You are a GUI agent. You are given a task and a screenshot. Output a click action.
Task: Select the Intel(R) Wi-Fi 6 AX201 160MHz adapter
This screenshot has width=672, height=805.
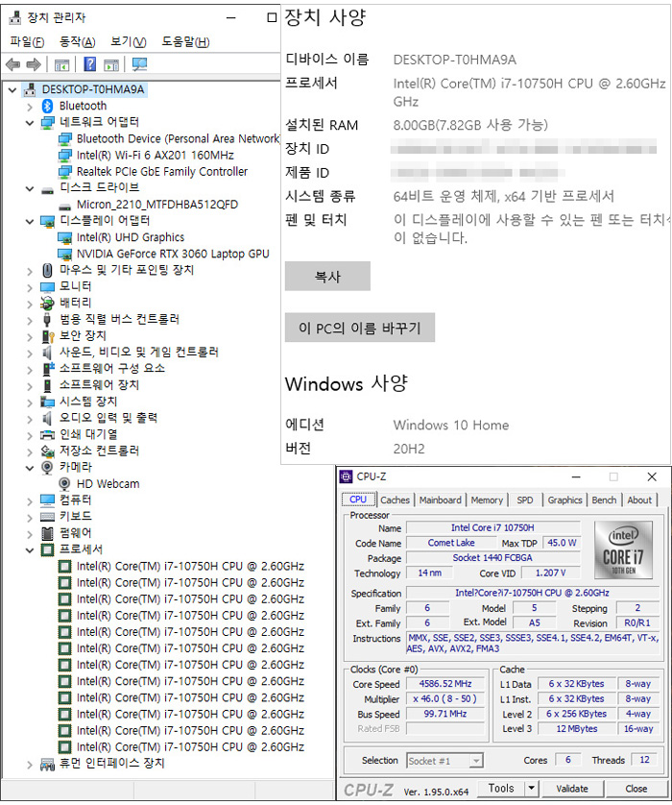click(155, 155)
